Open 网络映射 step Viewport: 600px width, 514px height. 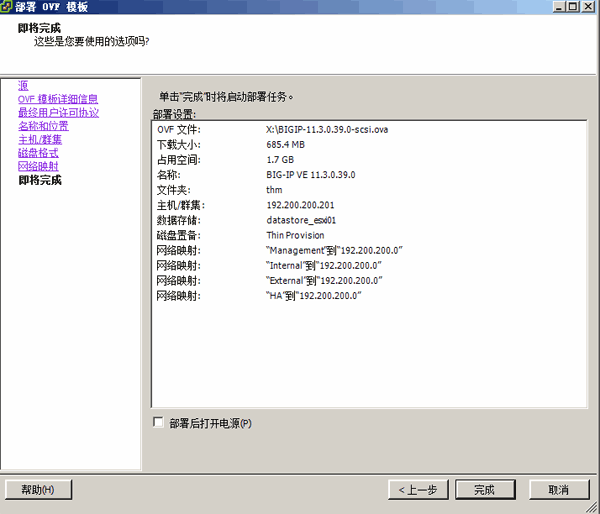click(38, 166)
